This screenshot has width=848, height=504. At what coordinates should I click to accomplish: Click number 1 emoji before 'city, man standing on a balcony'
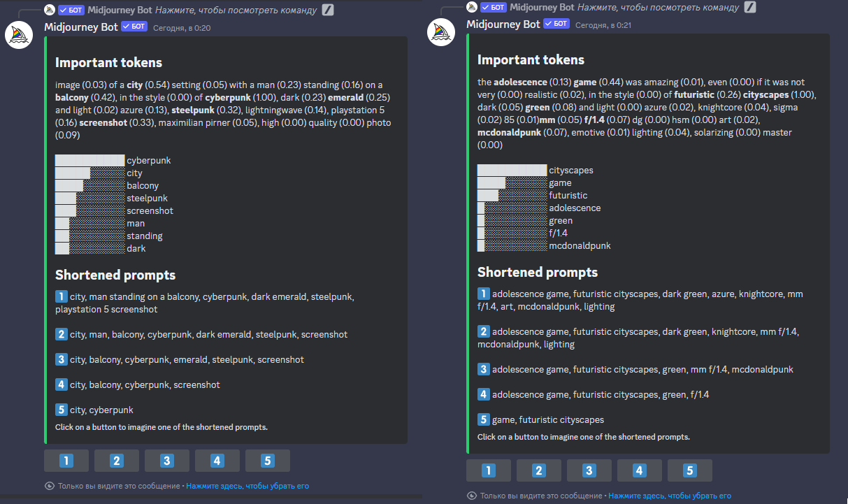click(62, 296)
